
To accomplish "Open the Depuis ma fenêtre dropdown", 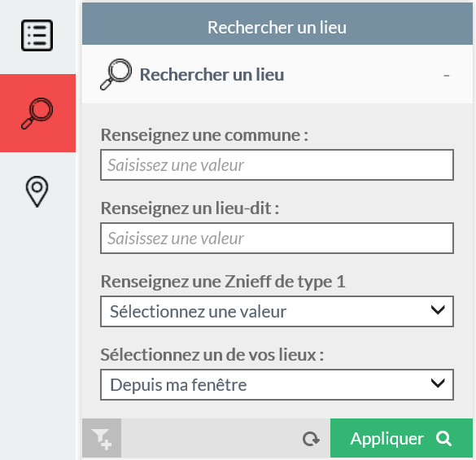I will pyautogui.click(x=277, y=384).
